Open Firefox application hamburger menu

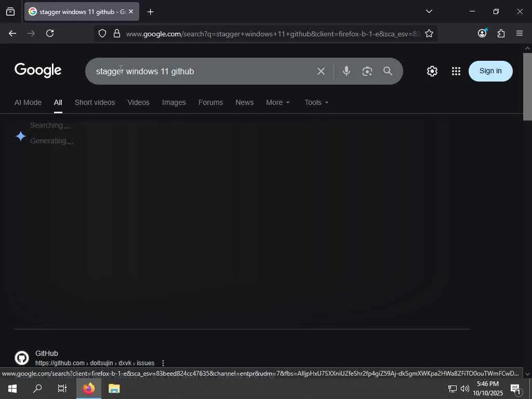pos(520,33)
